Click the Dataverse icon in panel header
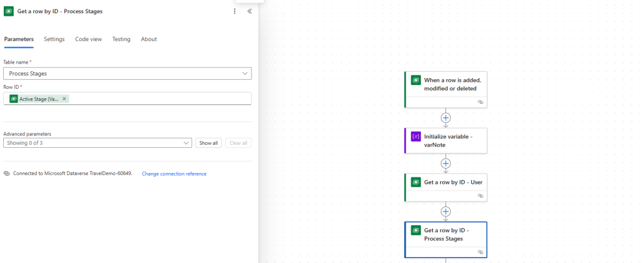Image resolution: width=644 pixels, height=263 pixels. click(x=9, y=11)
